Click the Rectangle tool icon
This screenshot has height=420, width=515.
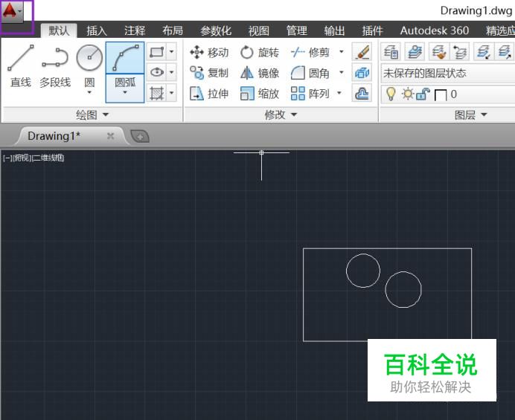[156, 52]
